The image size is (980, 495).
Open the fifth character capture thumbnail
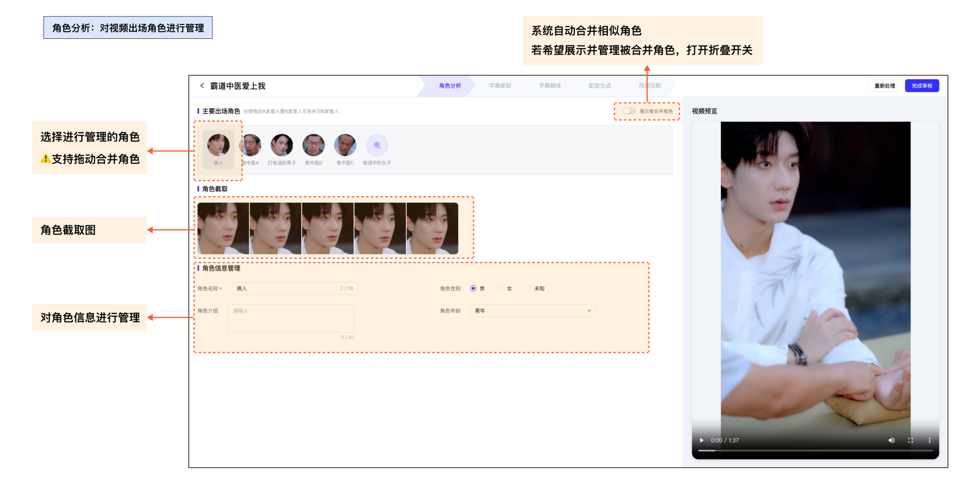(x=432, y=228)
